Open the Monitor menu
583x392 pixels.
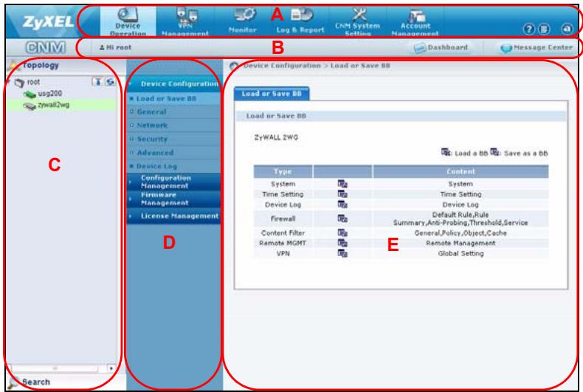(x=242, y=21)
